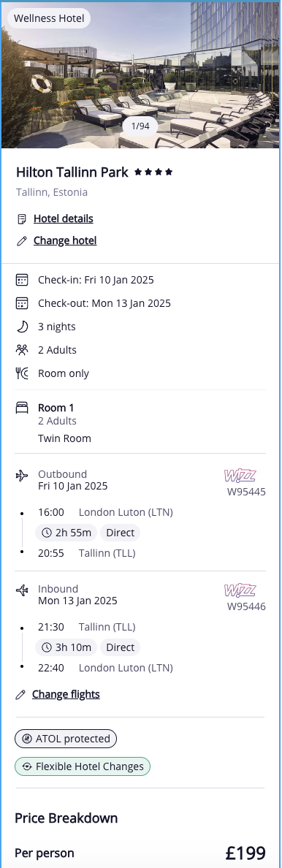Click the hotel details document icon
The height and width of the screenshot is (868, 282).
click(x=22, y=219)
